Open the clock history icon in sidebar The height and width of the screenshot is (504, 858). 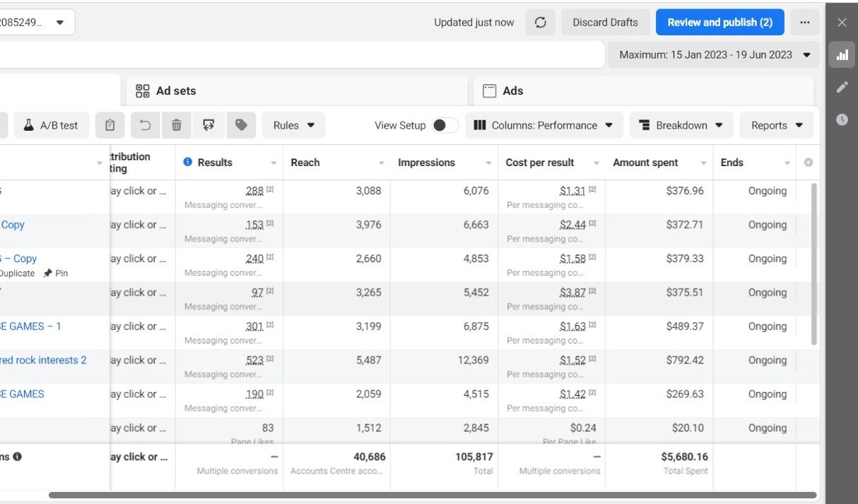[842, 119]
